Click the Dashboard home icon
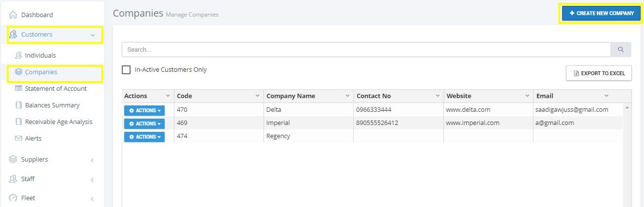The height and width of the screenshot is (207, 644). pyautogui.click(x=13, y=15)
